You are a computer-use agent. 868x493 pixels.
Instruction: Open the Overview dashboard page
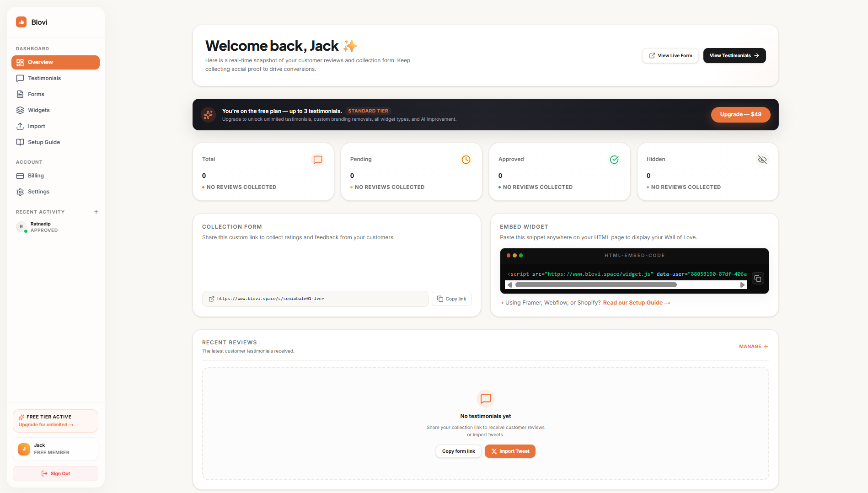coord(55,62)
